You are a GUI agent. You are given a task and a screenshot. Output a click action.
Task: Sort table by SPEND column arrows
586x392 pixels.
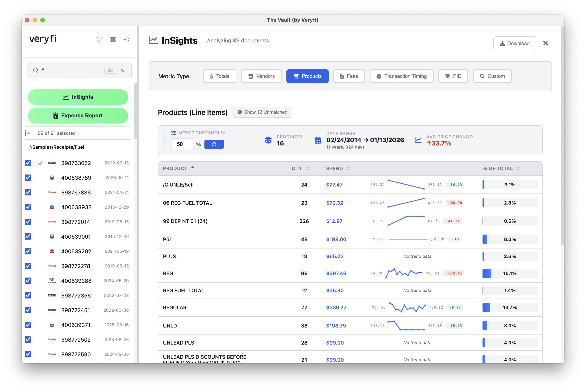[x=348, y=168]
